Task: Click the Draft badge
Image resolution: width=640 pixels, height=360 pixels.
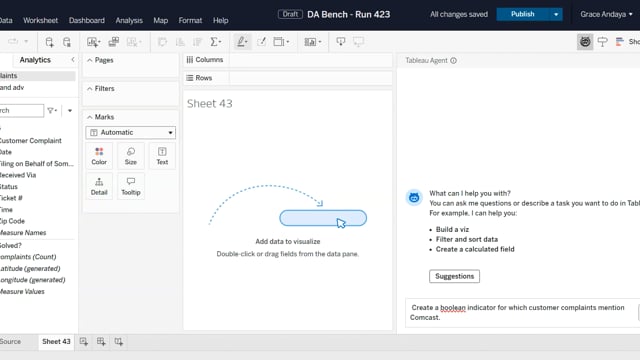Action: pos(290,14)
